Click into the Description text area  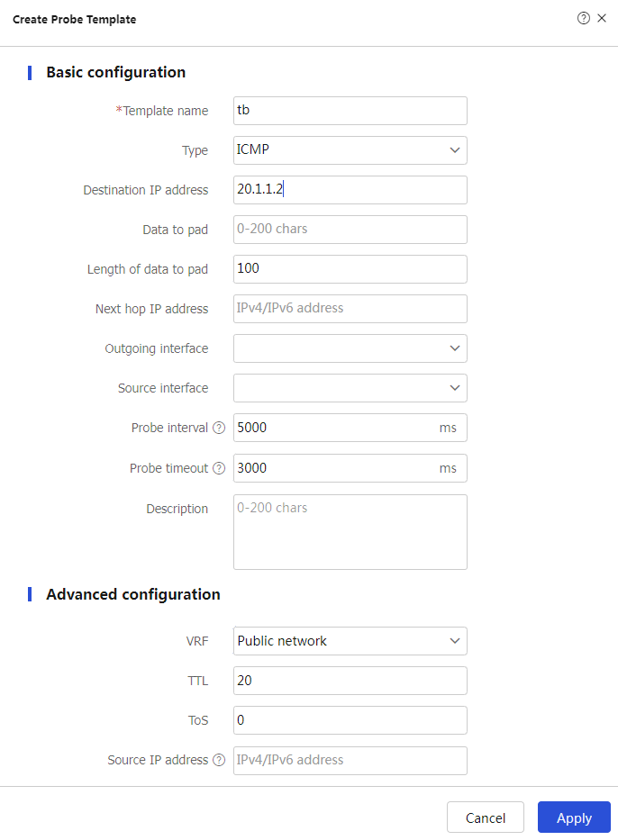click(x=350, y=532)
